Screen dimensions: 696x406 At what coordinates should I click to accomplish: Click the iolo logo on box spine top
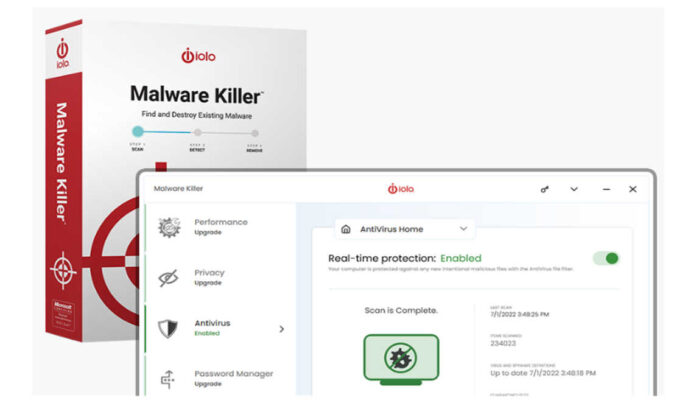(63, 53)
